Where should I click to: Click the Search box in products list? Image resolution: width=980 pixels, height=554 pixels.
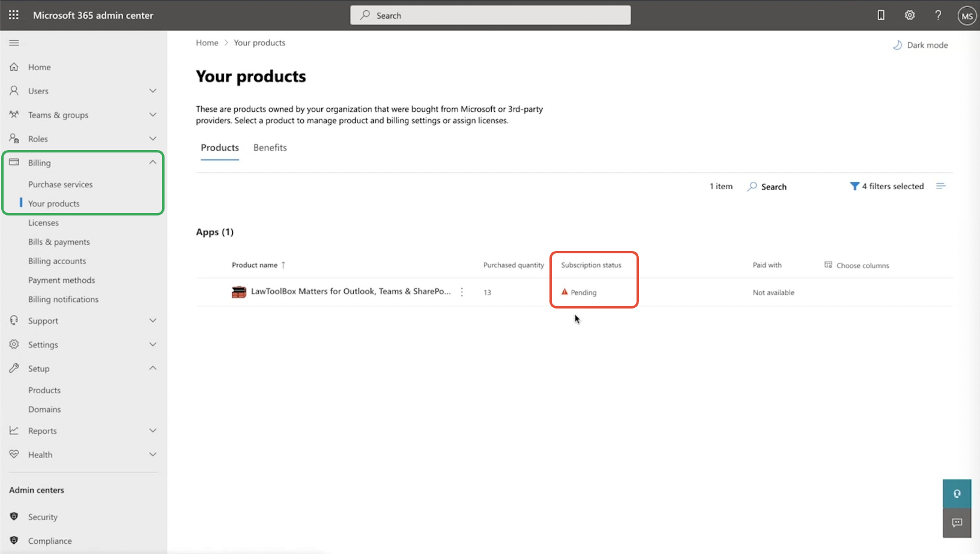pyautogui.click(x=767, y=187)
